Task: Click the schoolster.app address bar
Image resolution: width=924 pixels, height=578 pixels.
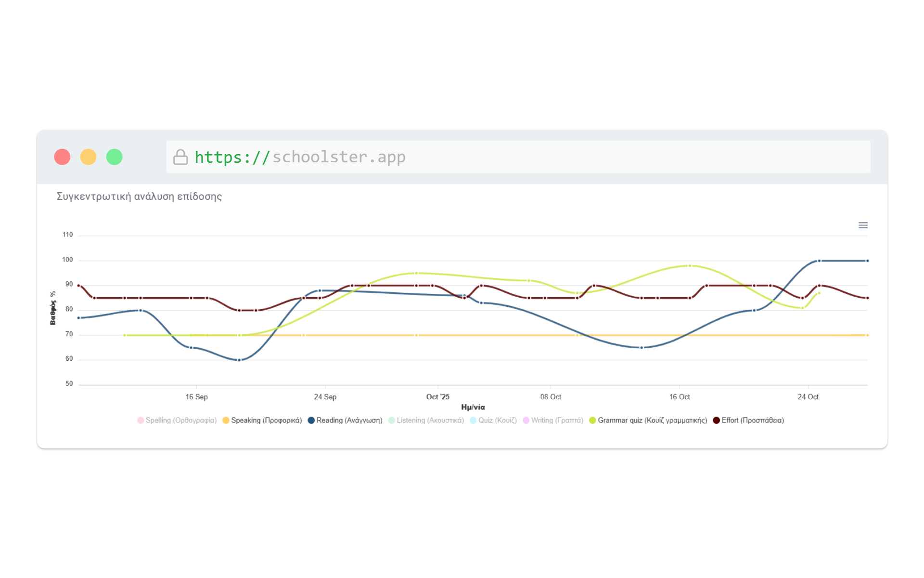Action: tap(518, 157)
